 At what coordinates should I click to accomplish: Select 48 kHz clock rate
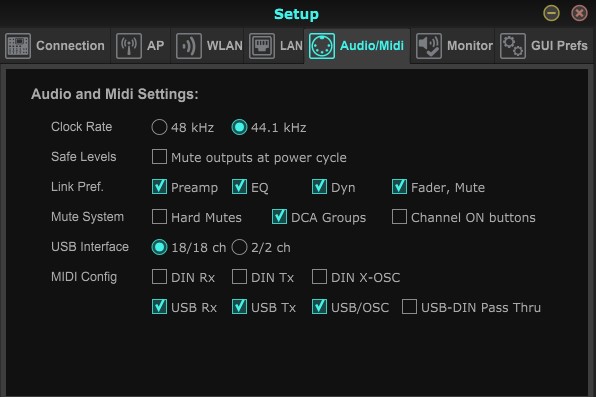click(x=159, y=127)
